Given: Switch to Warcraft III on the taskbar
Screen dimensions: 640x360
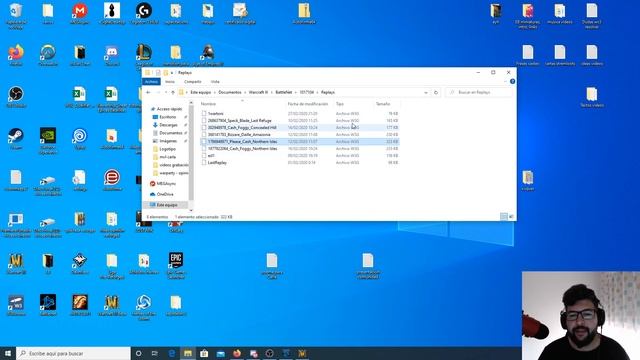Looking at the screenshot, I should [302, 353].
